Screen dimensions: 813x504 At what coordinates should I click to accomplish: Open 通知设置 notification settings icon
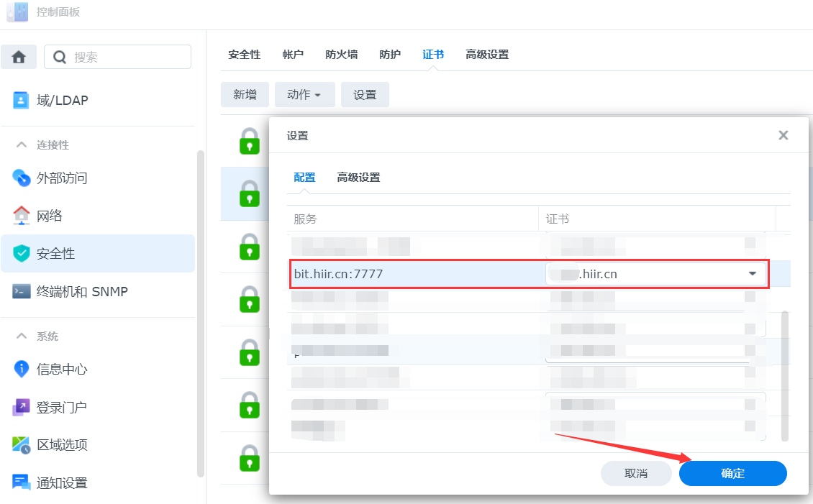[22, 482]
